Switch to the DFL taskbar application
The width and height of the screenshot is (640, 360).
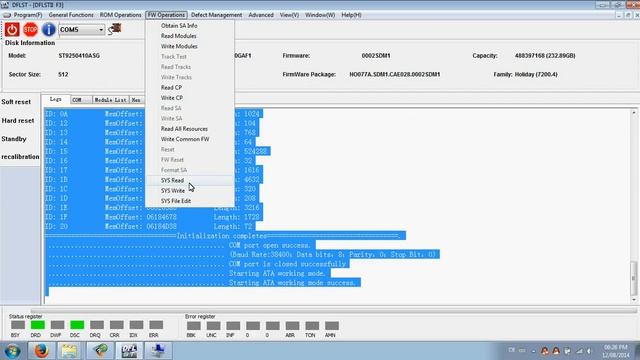click(129, 351)
